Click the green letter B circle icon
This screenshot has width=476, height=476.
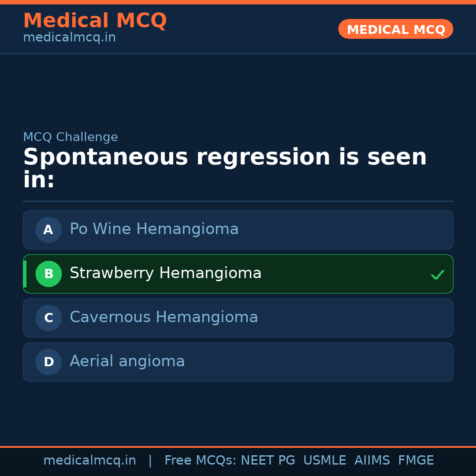(48, 274)
